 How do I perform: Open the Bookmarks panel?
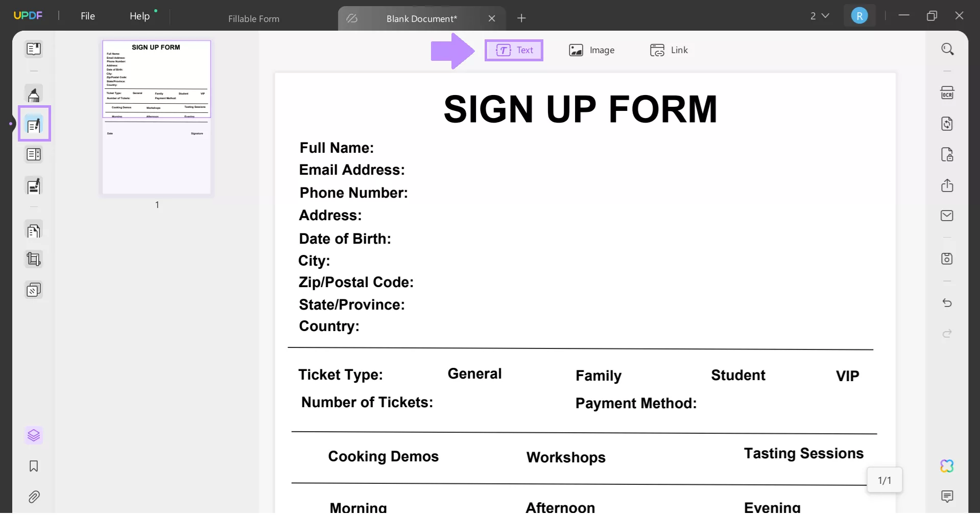(x=34, y=466)
